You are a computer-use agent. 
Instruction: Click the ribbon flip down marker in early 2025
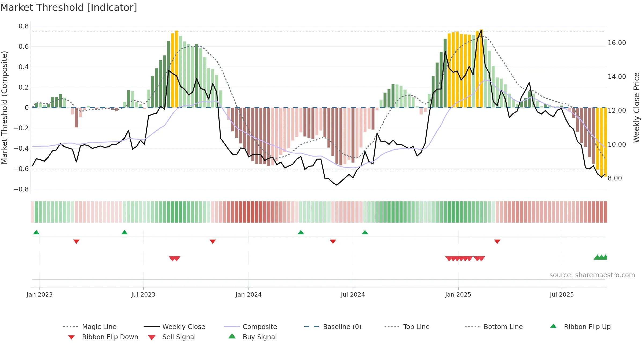[497, 242]
